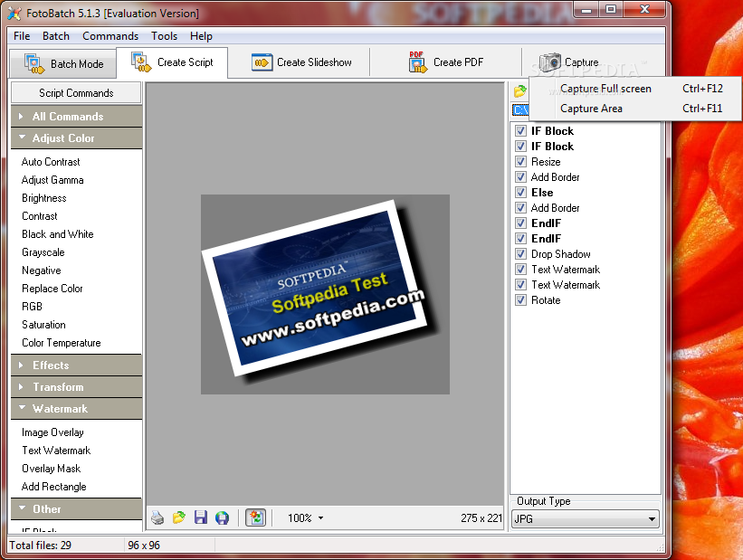This screenshot has width=743, height=560.
Task: Click the Create Slideshow icon
Action: click(262, 62)
